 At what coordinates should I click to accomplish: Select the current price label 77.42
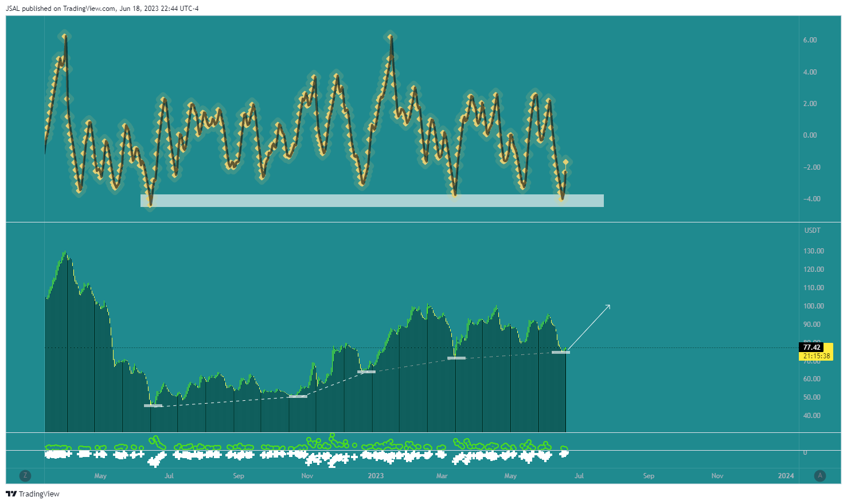click(811, 347)
